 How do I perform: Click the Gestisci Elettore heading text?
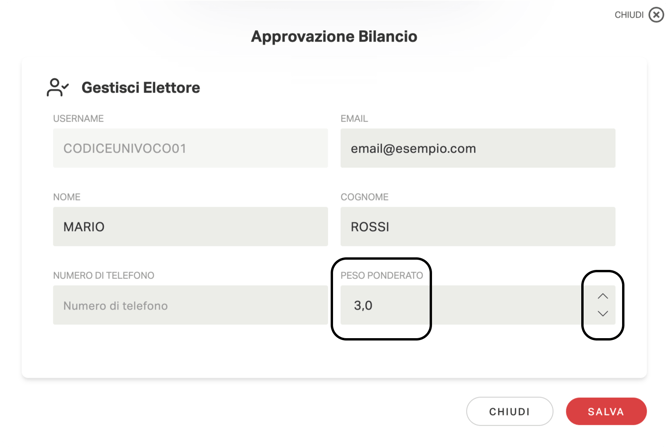coord(141,88)
